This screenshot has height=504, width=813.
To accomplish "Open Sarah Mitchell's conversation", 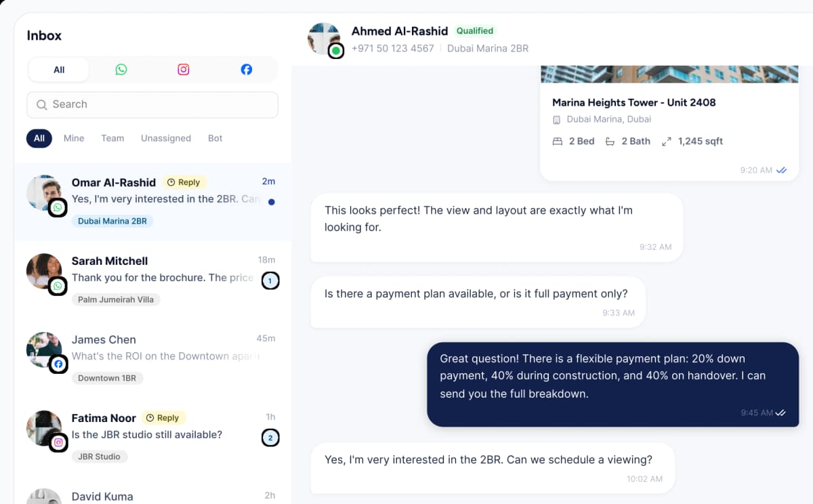I will coord(153,280).
